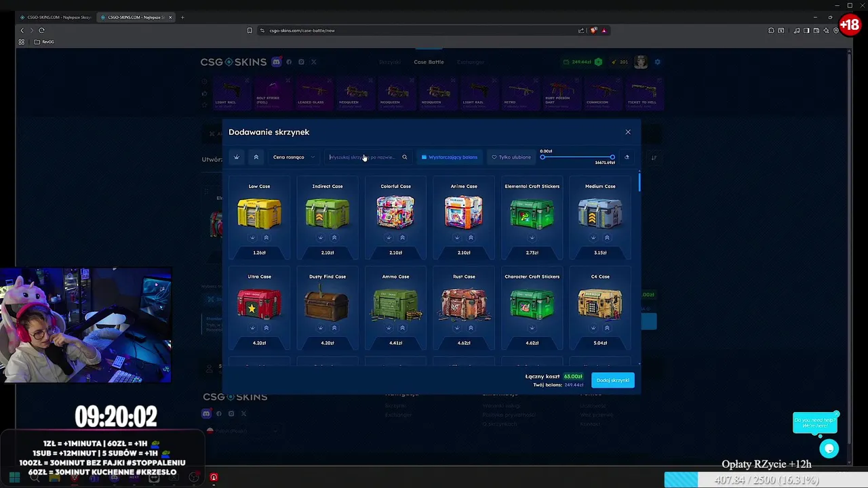
Task: Click the double-chevron filter icon in dialog toolbar
Action: click(x=256, y=157)
